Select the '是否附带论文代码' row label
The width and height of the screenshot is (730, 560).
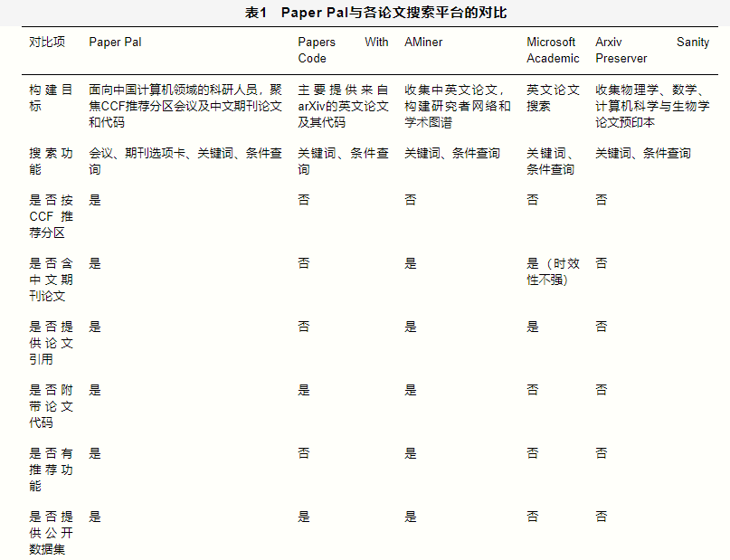tap(51, 406)
